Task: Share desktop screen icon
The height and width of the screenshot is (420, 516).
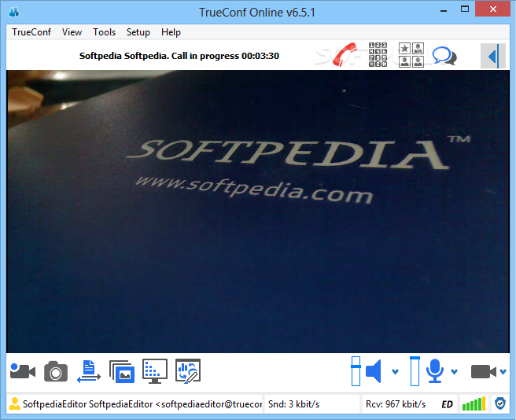Action: click(x=155, y=371)
